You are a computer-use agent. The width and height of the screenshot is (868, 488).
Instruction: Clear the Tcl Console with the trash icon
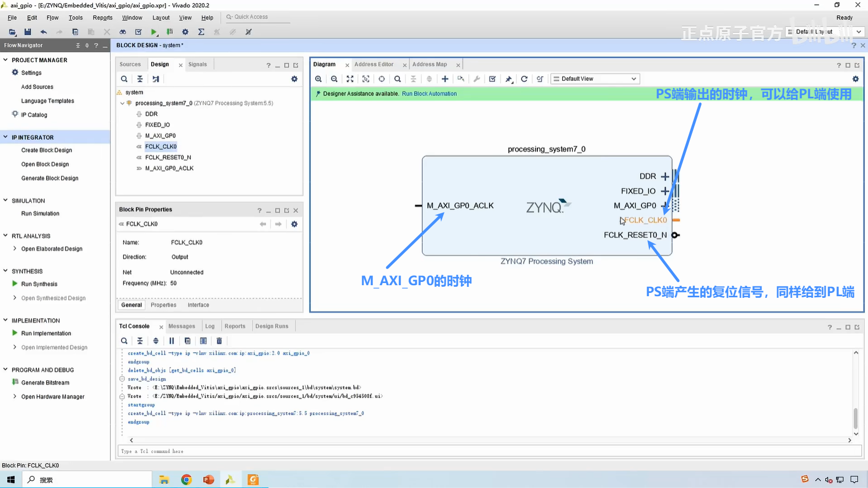219,341
